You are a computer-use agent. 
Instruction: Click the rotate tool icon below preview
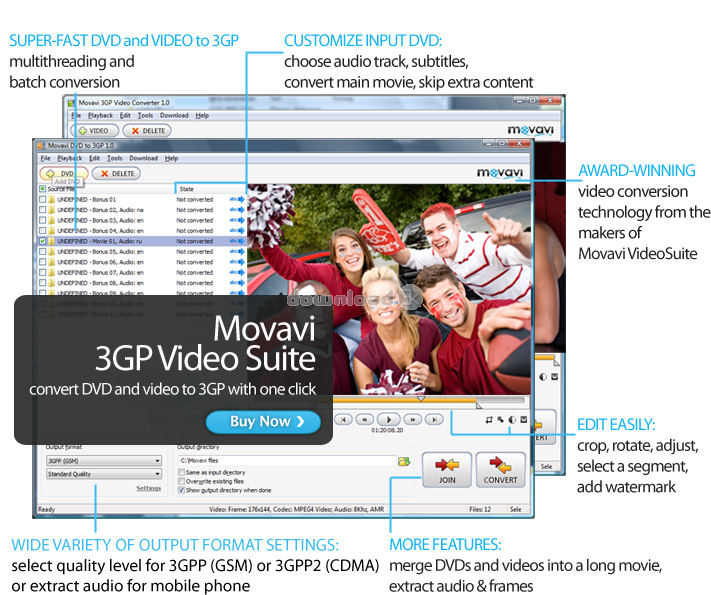point(500,419)
